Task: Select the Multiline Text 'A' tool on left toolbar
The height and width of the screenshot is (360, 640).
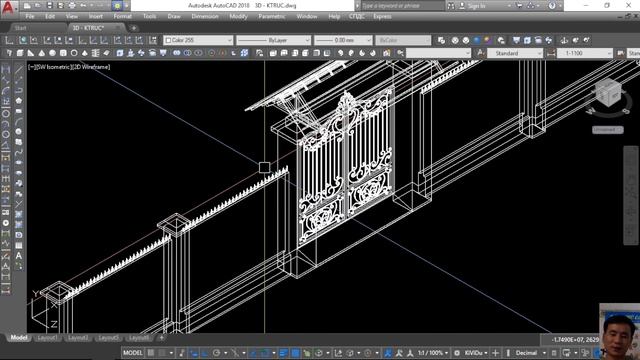Action: 19,256
